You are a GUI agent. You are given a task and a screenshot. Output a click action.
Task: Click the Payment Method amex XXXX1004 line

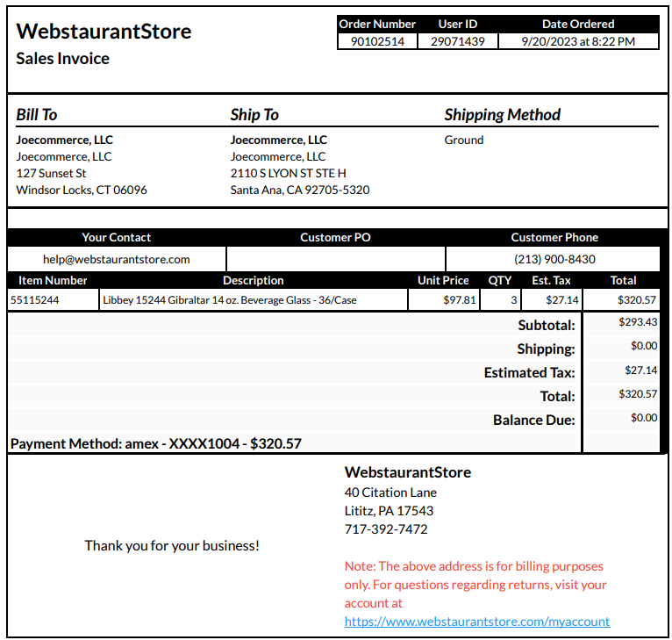click(156, 443)
